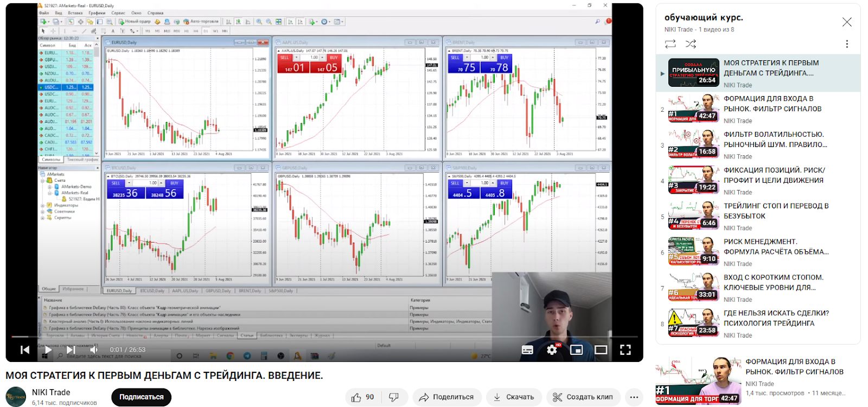The height and width of the screenshot is (407, 868).
Task: Play the video
Action: click(x=48, y=350)
